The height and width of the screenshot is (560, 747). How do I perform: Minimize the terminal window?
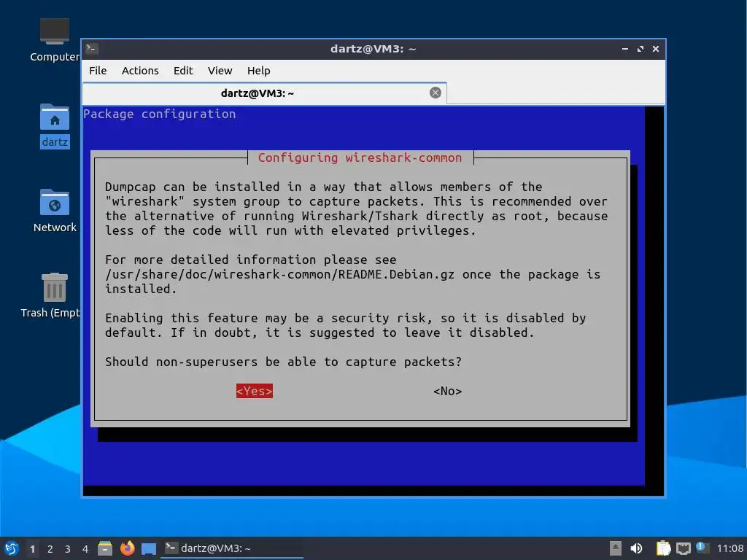tap(625, 49)
